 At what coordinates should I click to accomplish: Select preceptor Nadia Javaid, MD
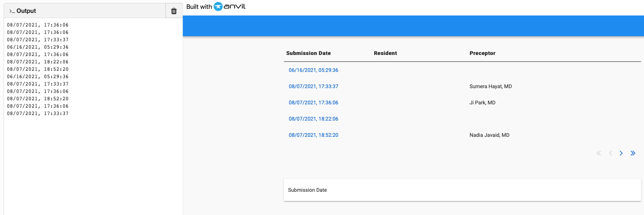[x=489, y=135]
